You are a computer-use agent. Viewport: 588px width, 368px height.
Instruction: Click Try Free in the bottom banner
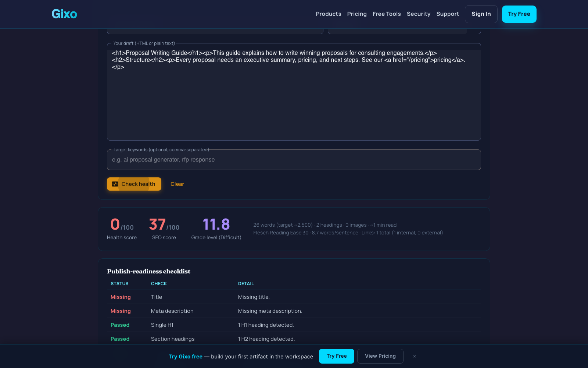tap(337, 356)
